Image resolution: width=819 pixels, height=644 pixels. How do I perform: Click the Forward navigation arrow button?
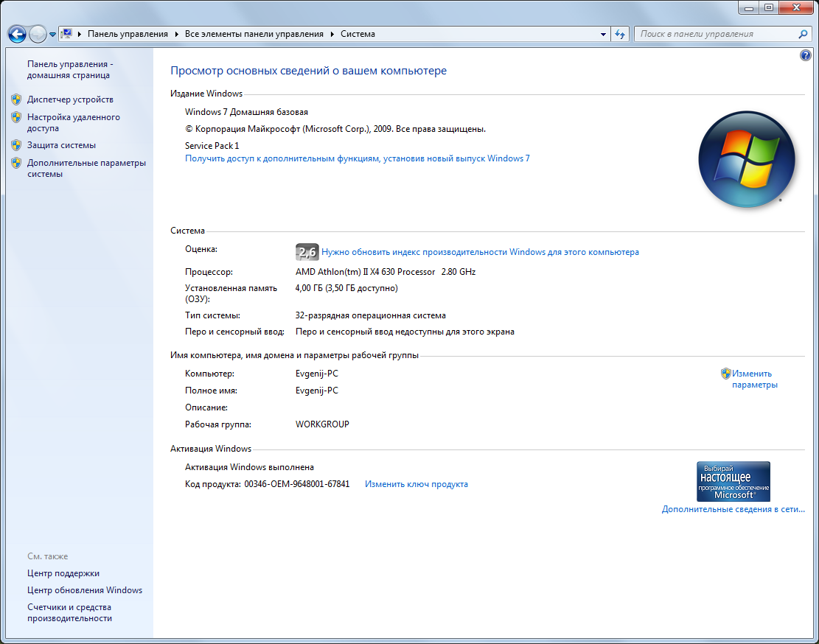(38, 34)
